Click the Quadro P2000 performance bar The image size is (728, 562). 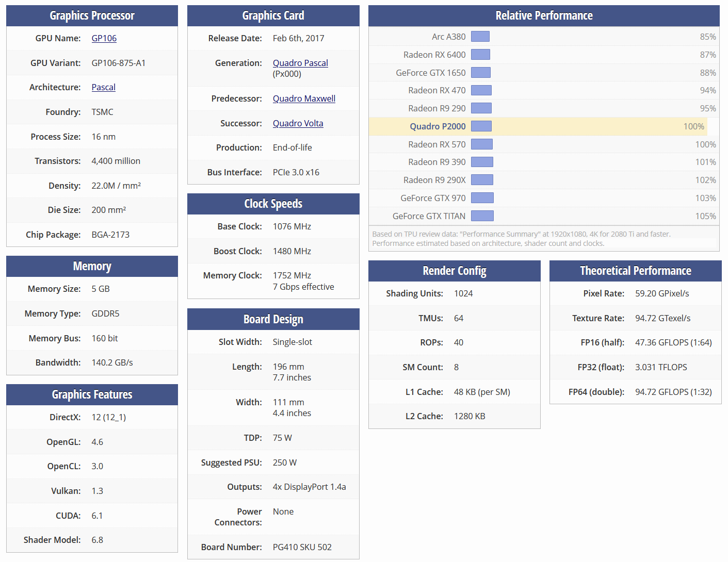tap(481, 126)
